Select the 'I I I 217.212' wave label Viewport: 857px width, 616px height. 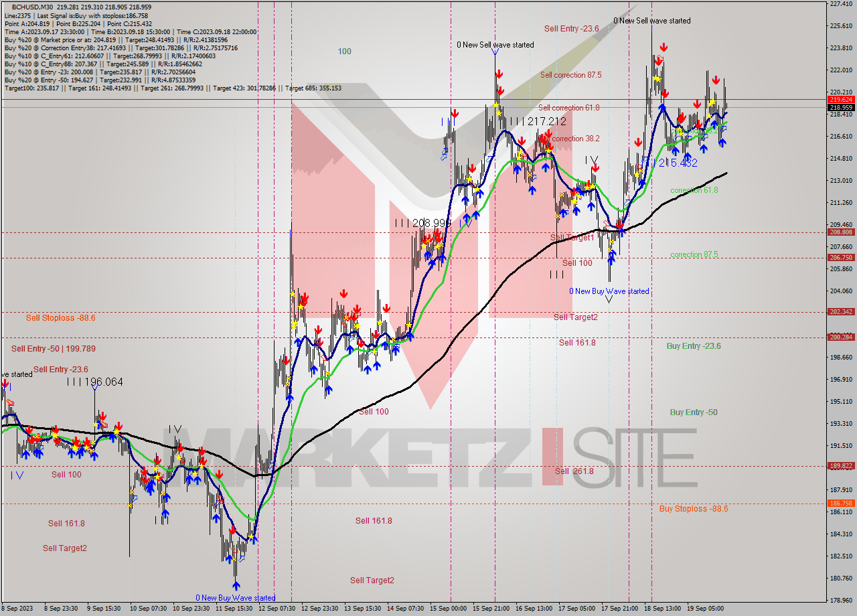tap(538, 122)
